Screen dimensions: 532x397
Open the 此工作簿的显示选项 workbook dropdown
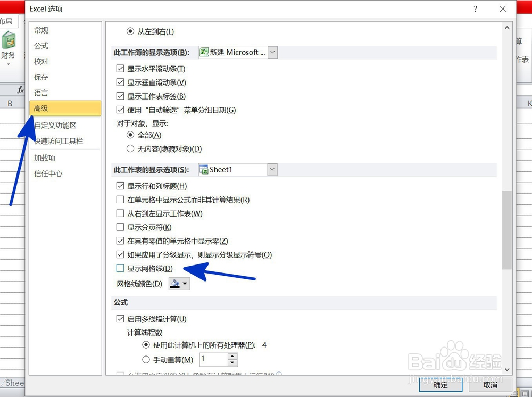[272, 52]
